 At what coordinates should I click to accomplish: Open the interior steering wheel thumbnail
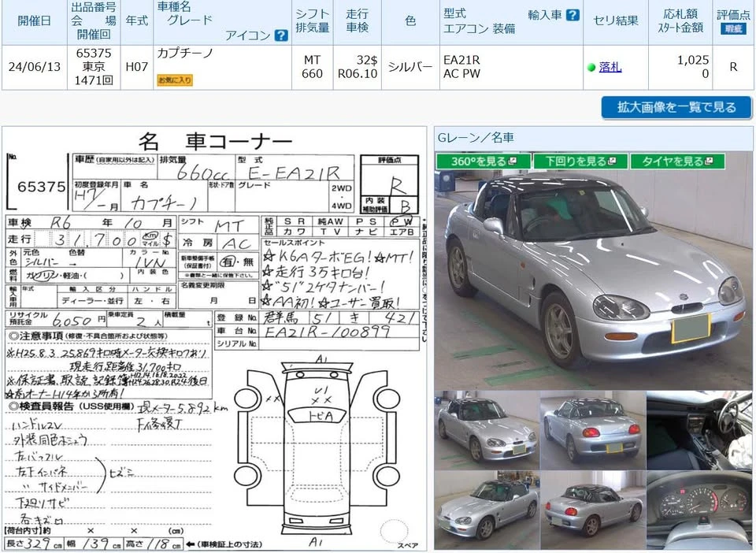click(699, 430)
